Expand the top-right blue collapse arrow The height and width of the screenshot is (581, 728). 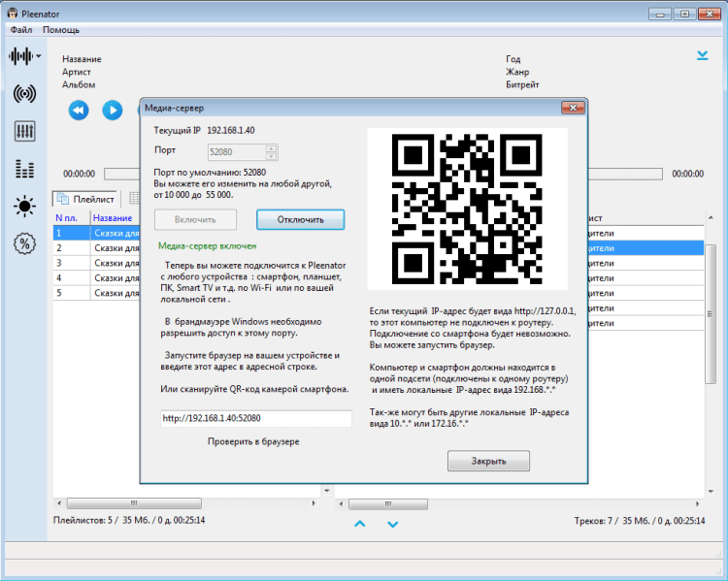702,56
